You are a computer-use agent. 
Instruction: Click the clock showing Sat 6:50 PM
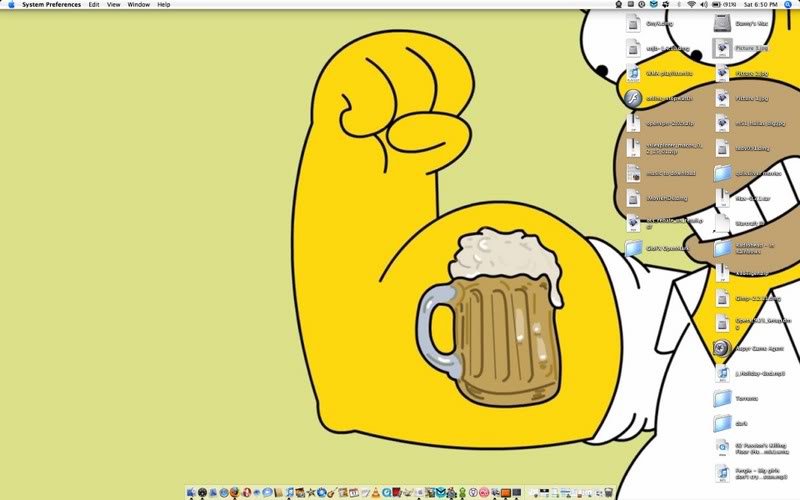click(761, 5)
